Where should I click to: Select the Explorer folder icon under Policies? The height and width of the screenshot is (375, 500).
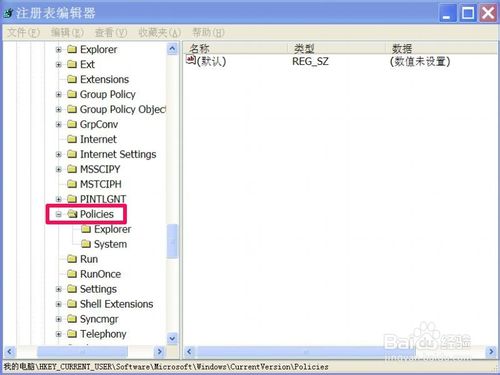tap(86, 229)
